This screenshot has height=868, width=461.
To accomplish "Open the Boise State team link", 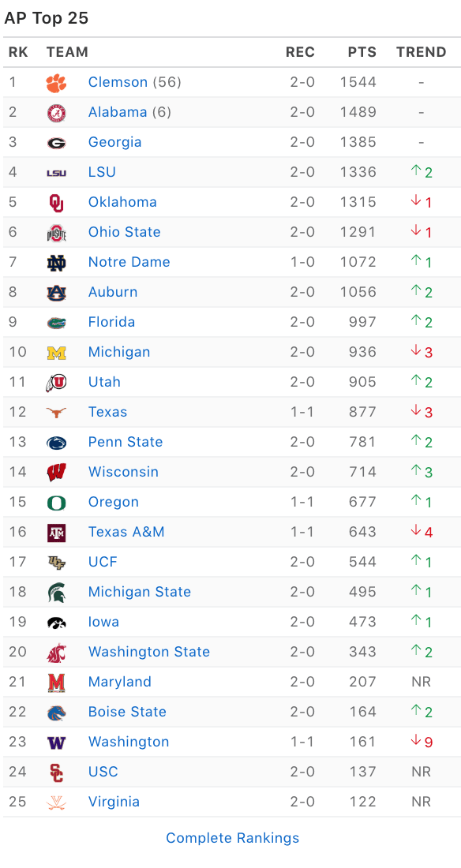I will [x=127, y=712].
